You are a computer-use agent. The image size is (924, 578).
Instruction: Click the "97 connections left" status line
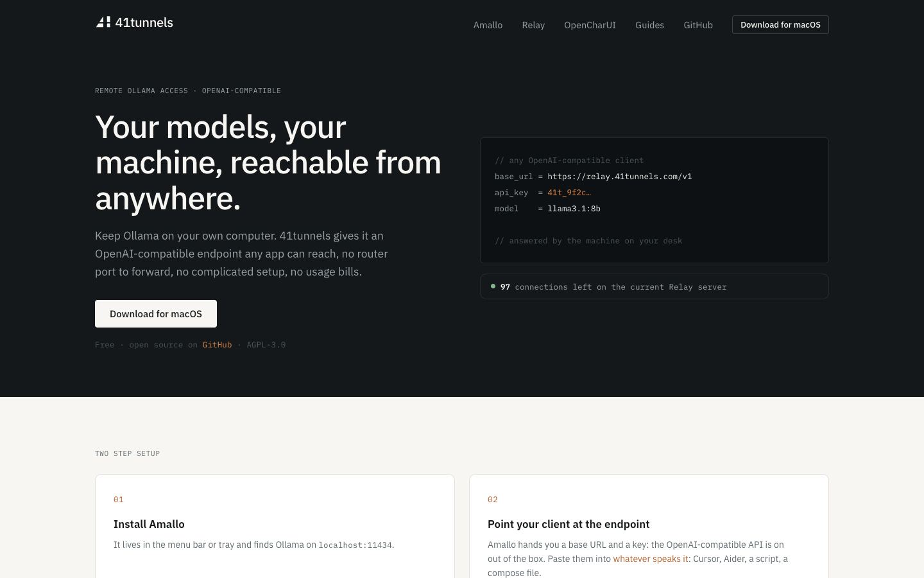(654, 286)
